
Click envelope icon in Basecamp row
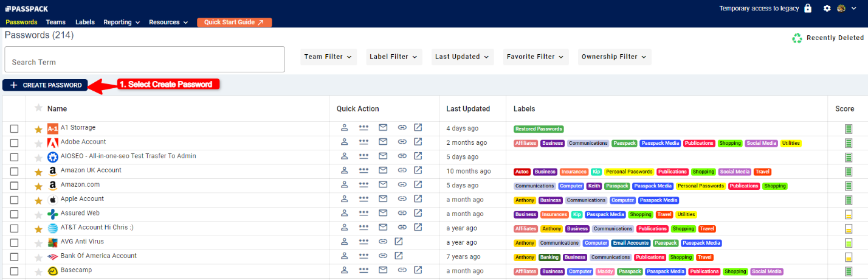383,270
